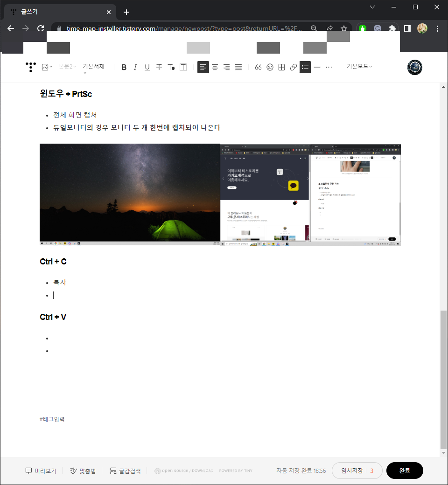Click the open source / DOWNLOAD link
448x485 pixels.
184,471
